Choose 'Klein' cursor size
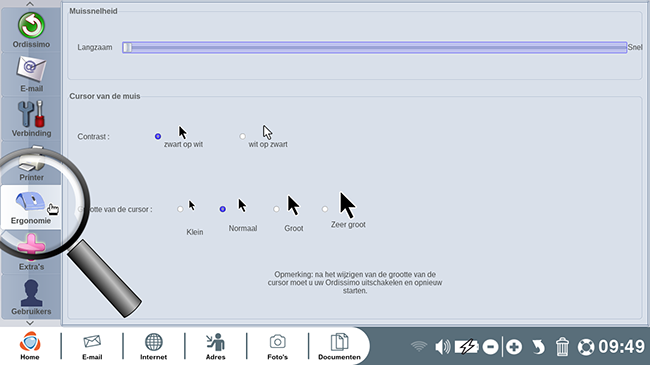The width and height of the screenshot is (650, 365). 180,209
